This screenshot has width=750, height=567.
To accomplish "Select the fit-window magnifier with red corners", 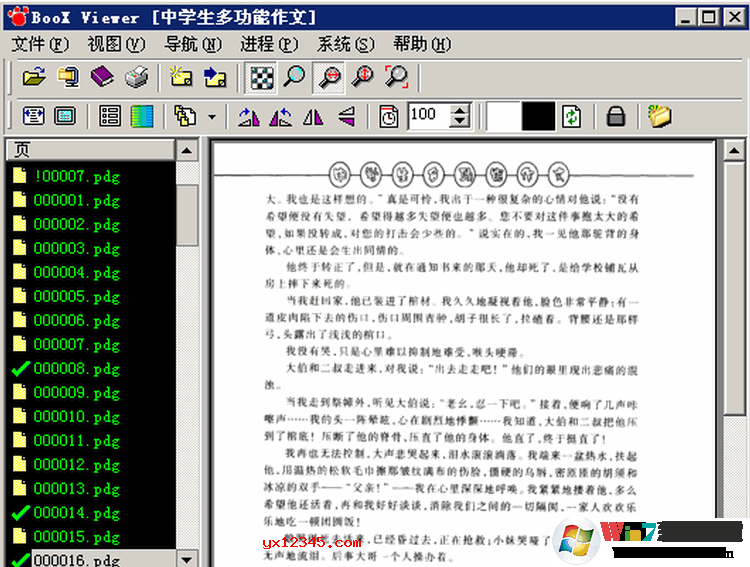I will coord(397,77).
